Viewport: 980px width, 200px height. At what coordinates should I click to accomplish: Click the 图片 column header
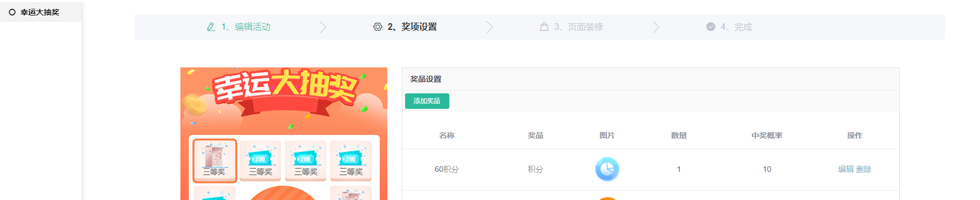click(607, 135)
